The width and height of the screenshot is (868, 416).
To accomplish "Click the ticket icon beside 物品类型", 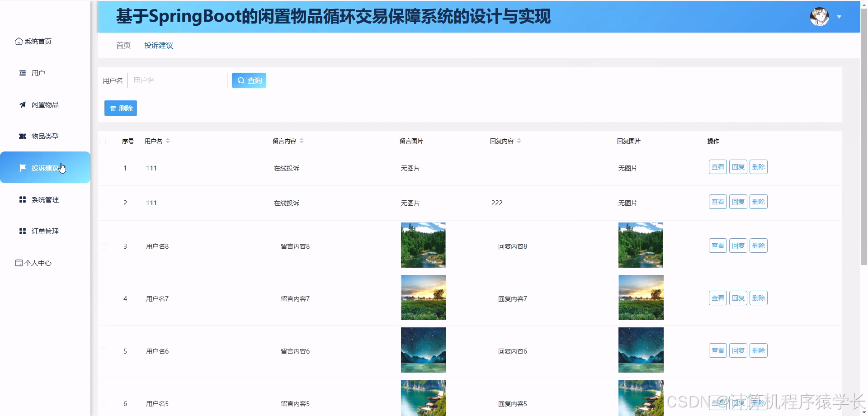I will click(x=23, y=136).
